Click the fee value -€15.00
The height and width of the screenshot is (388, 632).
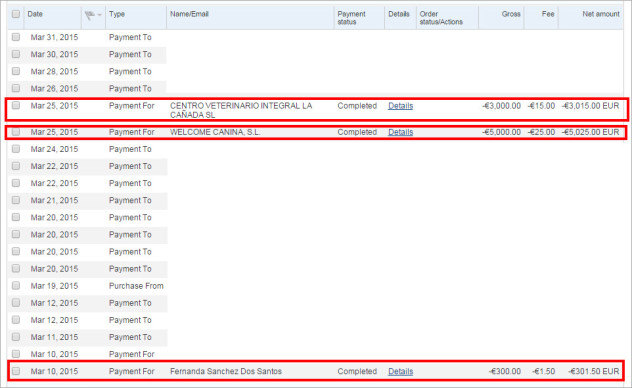click(x=541, y=106)
